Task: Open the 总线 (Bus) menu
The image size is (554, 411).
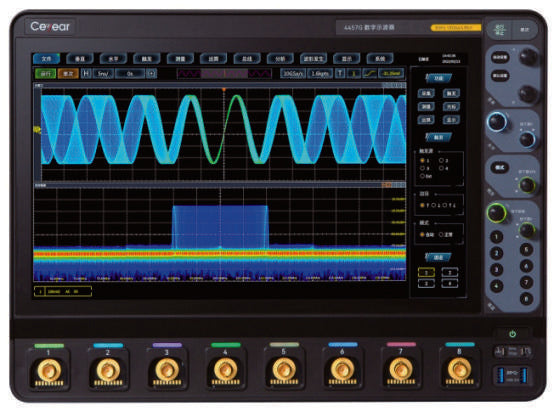Action: click(x=247, y=59)
